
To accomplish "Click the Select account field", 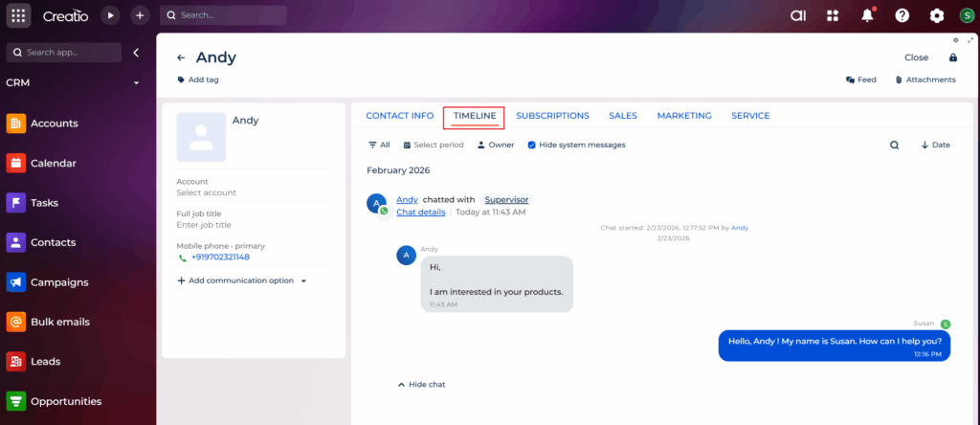I will 206,192.
